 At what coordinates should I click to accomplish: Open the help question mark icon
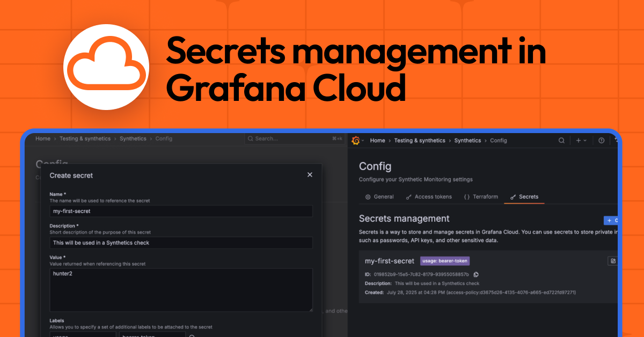[601, 140]
